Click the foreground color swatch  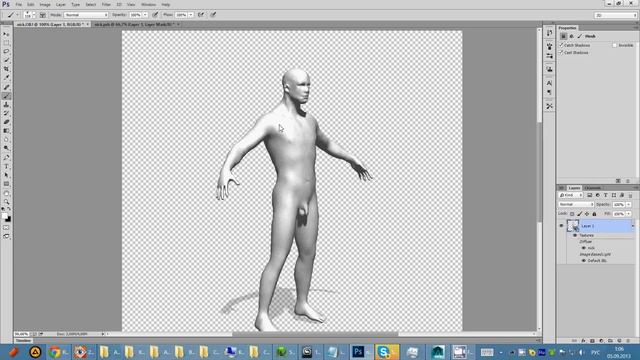click(x=4, y=216)
